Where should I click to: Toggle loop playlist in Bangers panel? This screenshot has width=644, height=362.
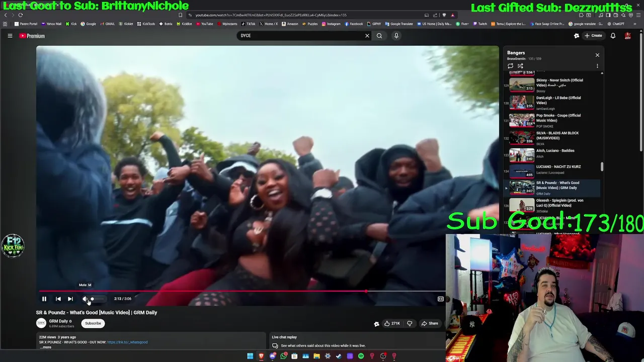510,66
